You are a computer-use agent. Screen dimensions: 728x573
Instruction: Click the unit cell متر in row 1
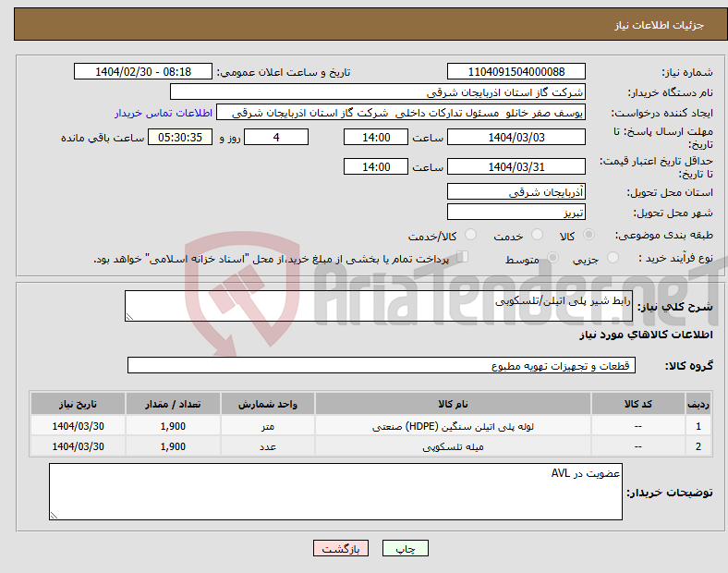coord(268,426)
